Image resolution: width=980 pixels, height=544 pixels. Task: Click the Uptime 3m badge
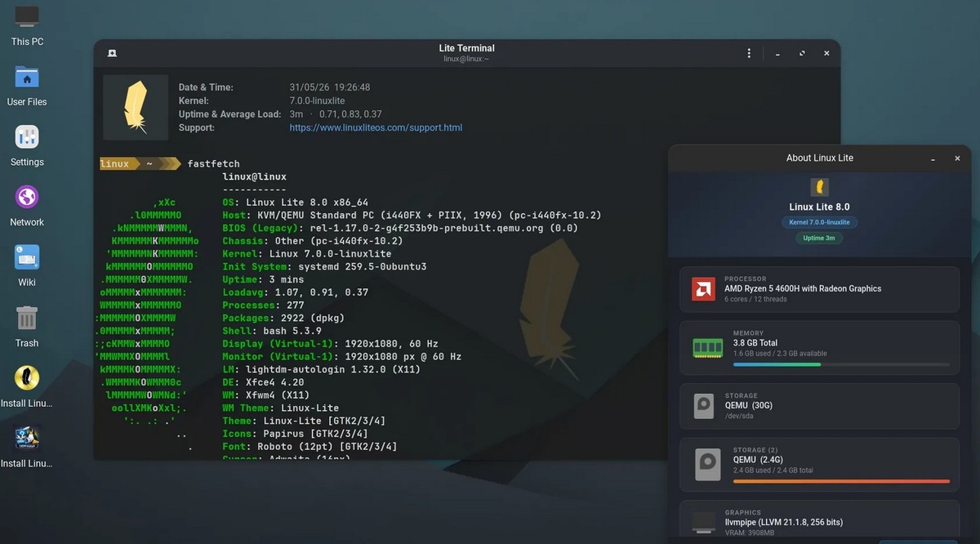tap(820, 238)
